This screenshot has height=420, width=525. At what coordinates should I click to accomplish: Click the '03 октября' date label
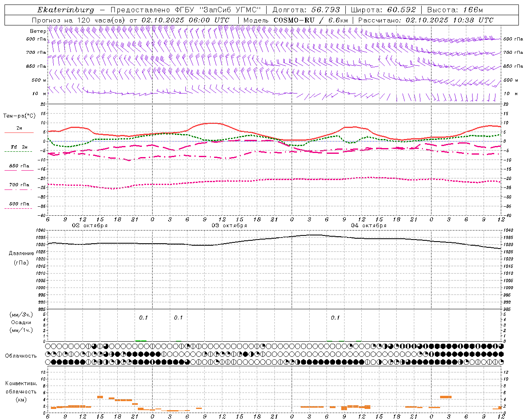[229, 226]
